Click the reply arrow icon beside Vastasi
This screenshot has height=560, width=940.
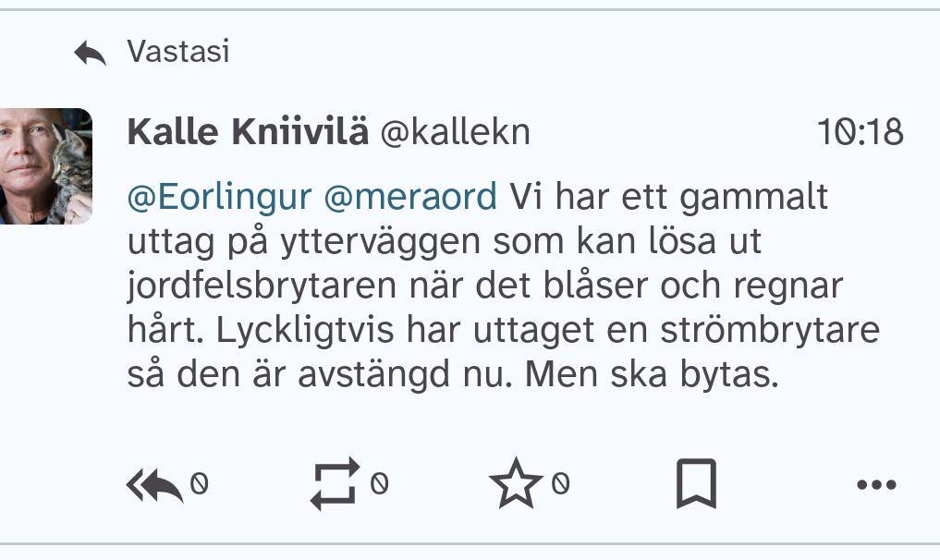point(90,54)
